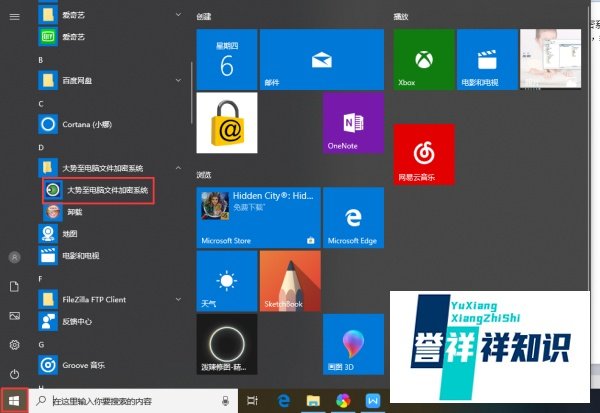The height and width of the screenshot is (413, 600).
Task: Click the 创建 tile group title
Action: click(204, 16)
